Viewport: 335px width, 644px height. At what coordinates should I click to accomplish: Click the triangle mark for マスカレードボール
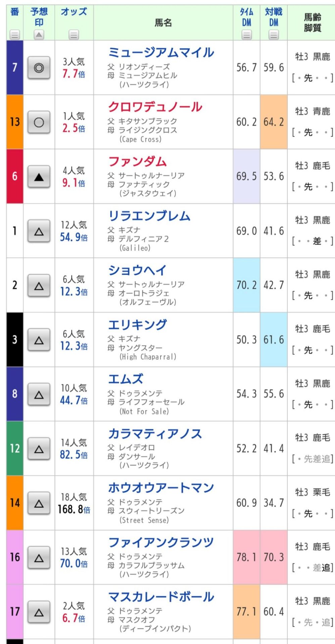pos(39,612)
